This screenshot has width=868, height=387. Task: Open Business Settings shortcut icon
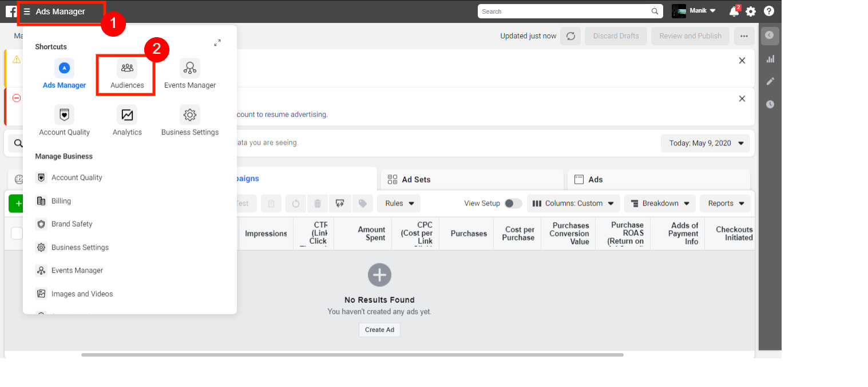pyautogui.click(x=190, y=115)
